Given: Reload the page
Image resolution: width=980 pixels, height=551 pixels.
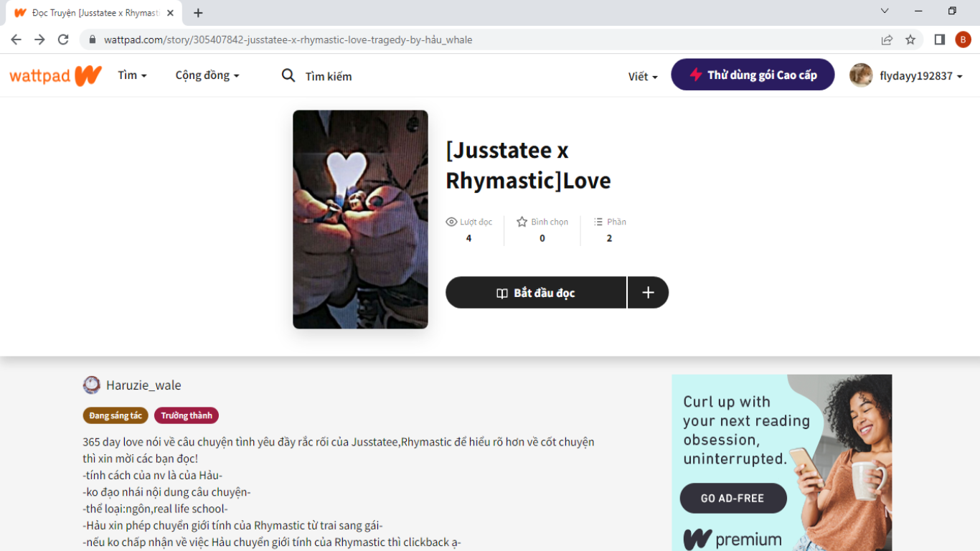Looking at the screenshot, I should pyautogui.click(x=63, y=39).
